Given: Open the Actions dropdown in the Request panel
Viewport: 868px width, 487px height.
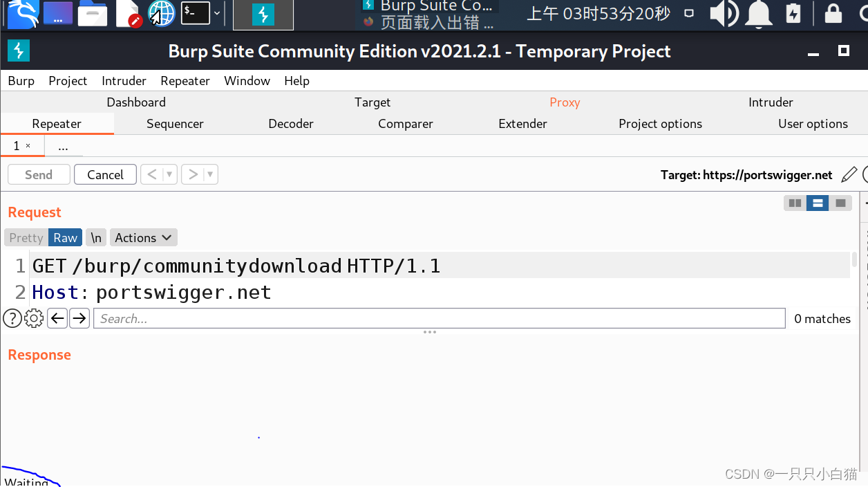Looking at the screenshot, I should (143, 237).
